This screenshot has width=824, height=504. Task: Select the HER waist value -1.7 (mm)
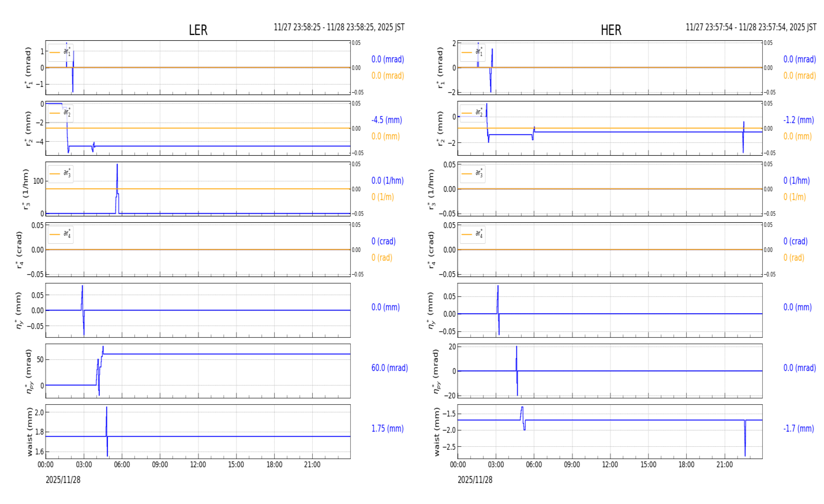799,429
